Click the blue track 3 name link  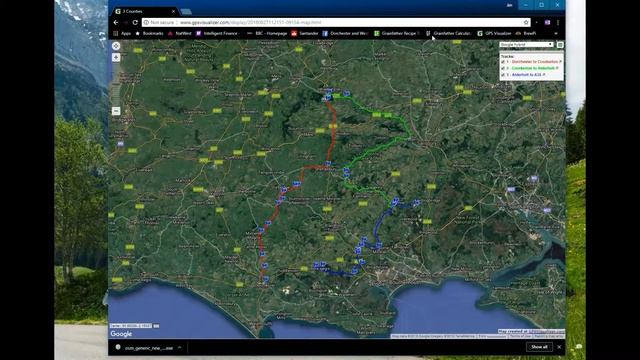click(527, 75)
